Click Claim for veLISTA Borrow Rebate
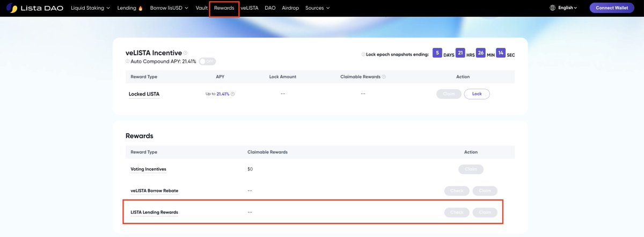Screen dimensions: 644x237 (x=485, y=191)
